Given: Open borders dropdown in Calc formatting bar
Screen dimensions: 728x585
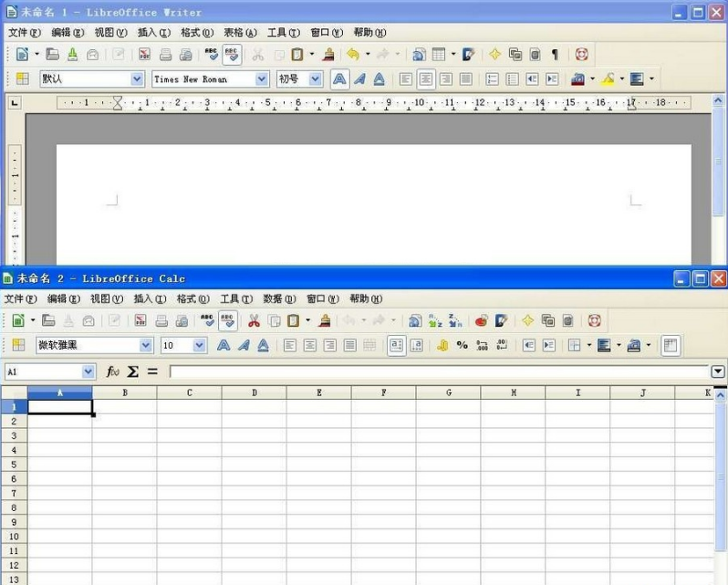Looking at the screenshot, I should point(589,345).
